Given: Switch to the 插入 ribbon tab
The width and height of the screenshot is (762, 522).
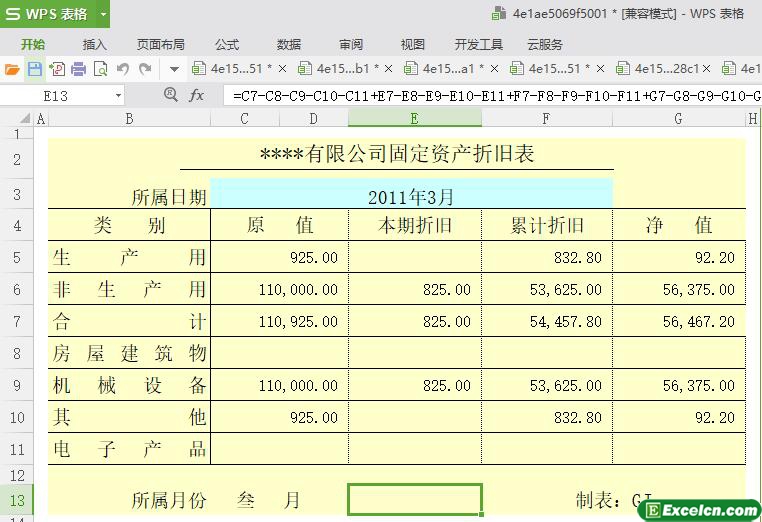Looking at the screenshot, I should tap(94, 45).
